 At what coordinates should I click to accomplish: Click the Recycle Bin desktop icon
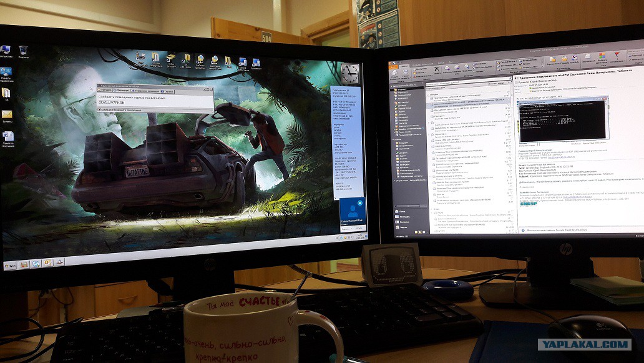pyautogui.click(x=23, y=51)
